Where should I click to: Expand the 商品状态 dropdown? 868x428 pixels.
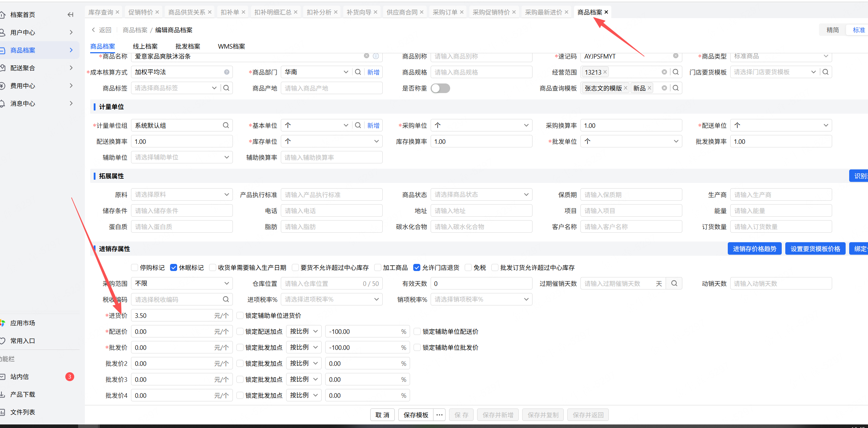481,195
